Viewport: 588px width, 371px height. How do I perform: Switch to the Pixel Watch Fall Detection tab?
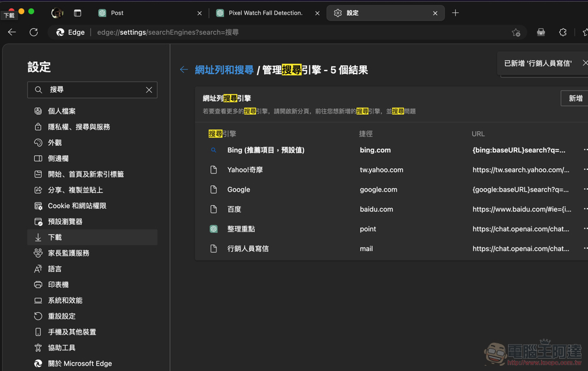tap(268, 13)
